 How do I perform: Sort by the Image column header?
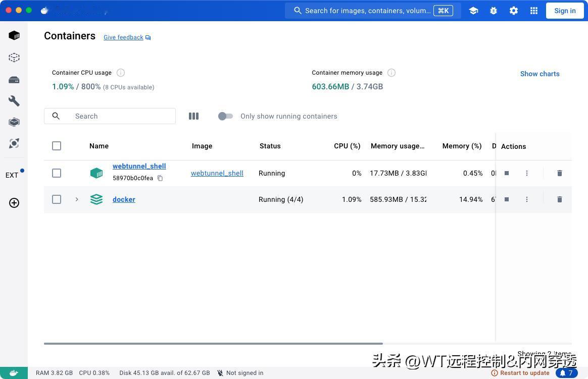pos(202,146)
